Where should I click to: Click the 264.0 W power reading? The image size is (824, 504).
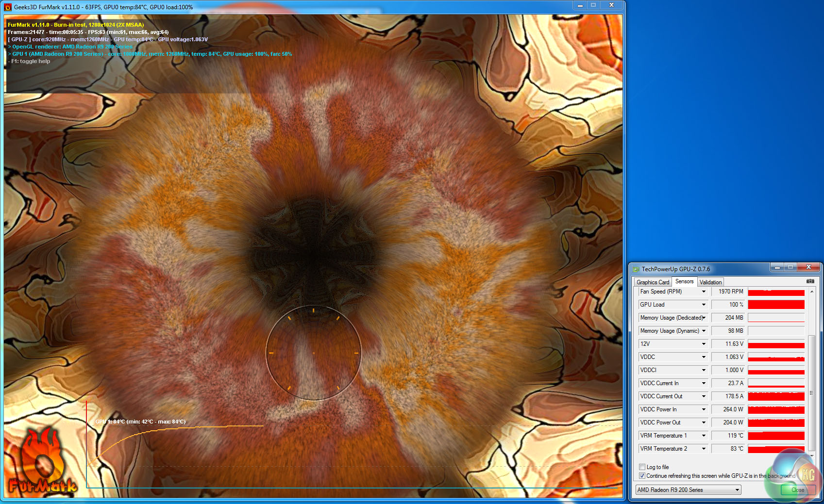point(728,409)
